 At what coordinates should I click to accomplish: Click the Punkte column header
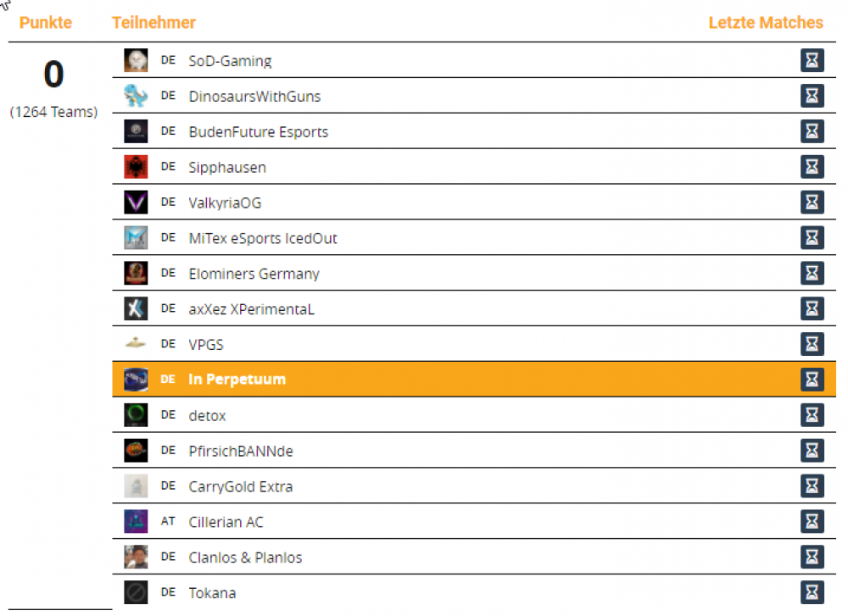(x=46, y=23)
